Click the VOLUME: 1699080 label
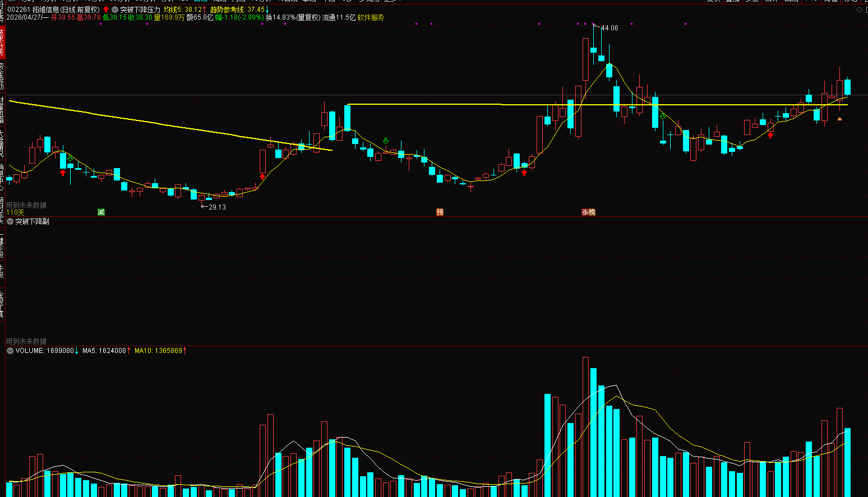This screenshot has height=497, width=868. pos(45,350)
